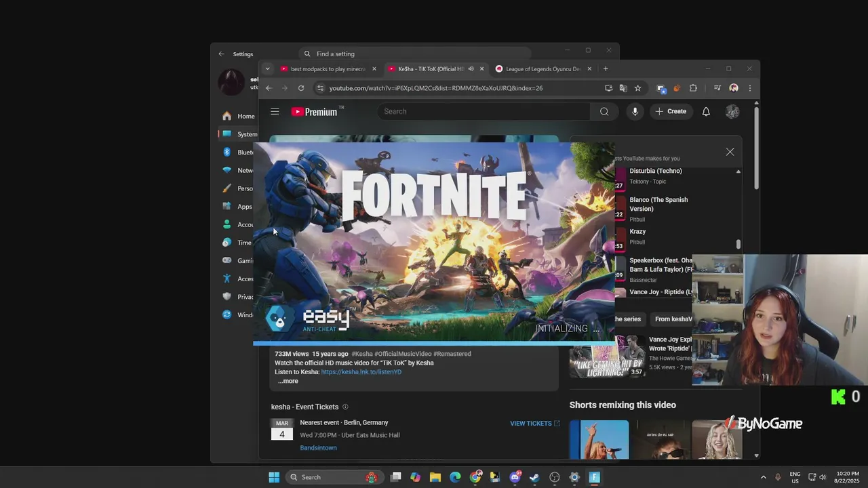
Task: Select Bluetooth icon in Settings sidebar
Action: pos(227,152)
